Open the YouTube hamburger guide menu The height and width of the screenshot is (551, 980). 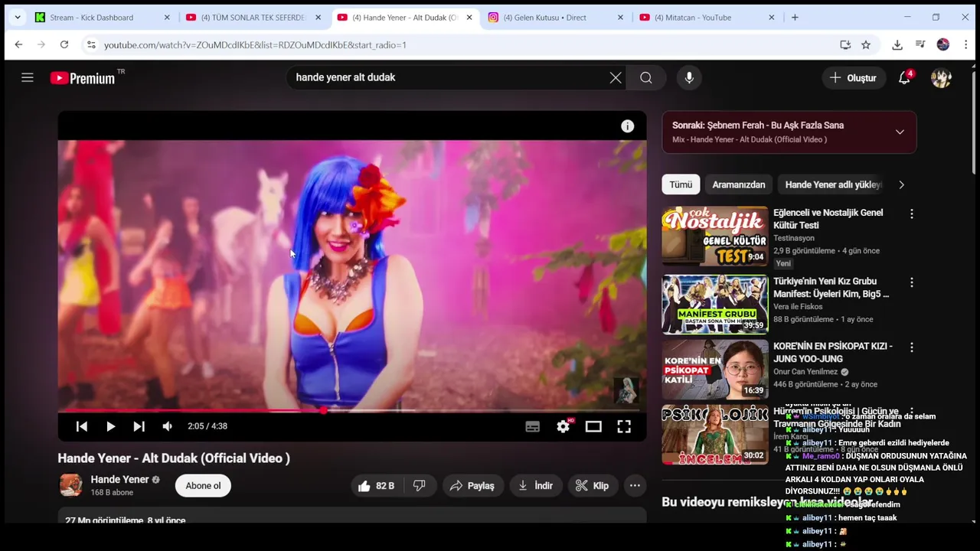[28, 77]
